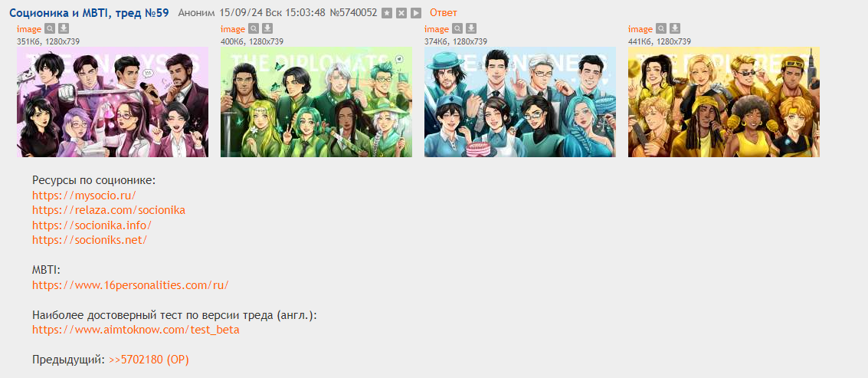The height and width of the screenshot is (378, 868).
Task: Open the purple Analysts image thumbnail
Action: (113, 102)
